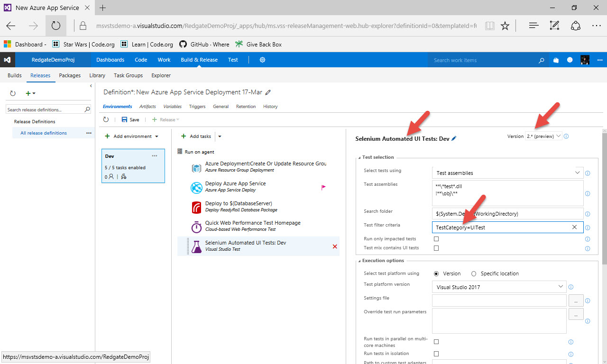Open ellipsis menu for All release definitions
Image resolution: width=607 pixels, height=364 pixels.
click(x=89, y=133)
